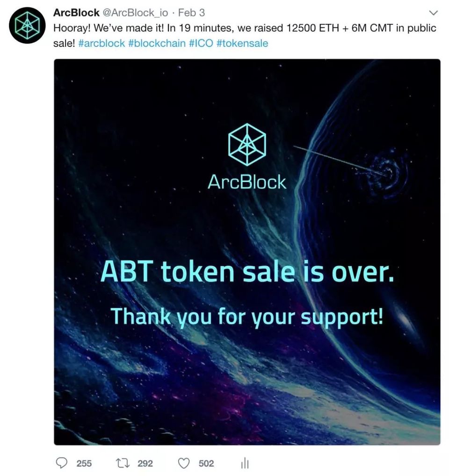Image resolution: width=449 pixels, height=476 pixels.
Task: Click the reply speech bubble icon
Action: point(62,463)
